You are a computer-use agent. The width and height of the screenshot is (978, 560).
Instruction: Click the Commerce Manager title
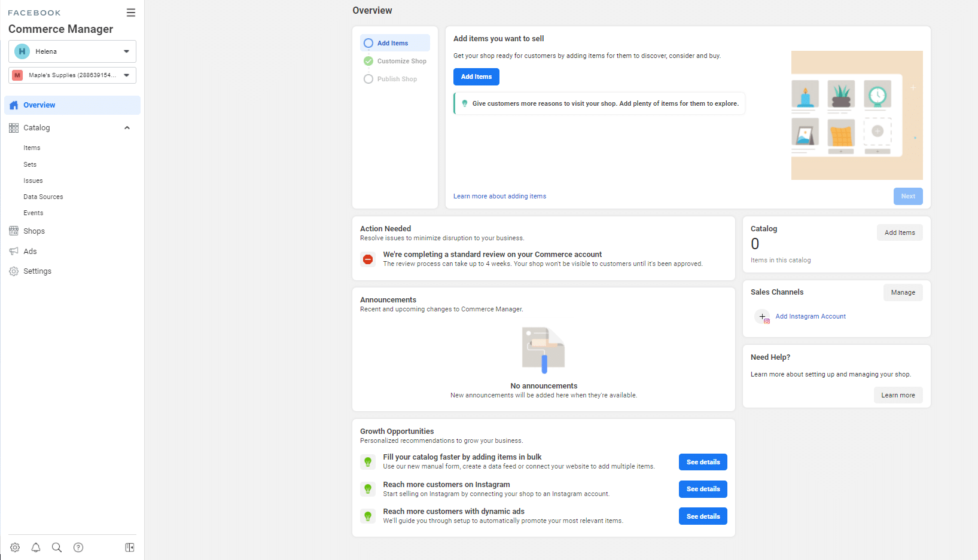tap(60, 29)
